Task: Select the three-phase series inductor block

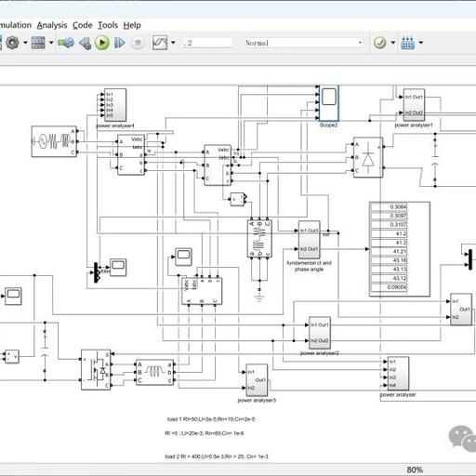Action: pos(154,372)
